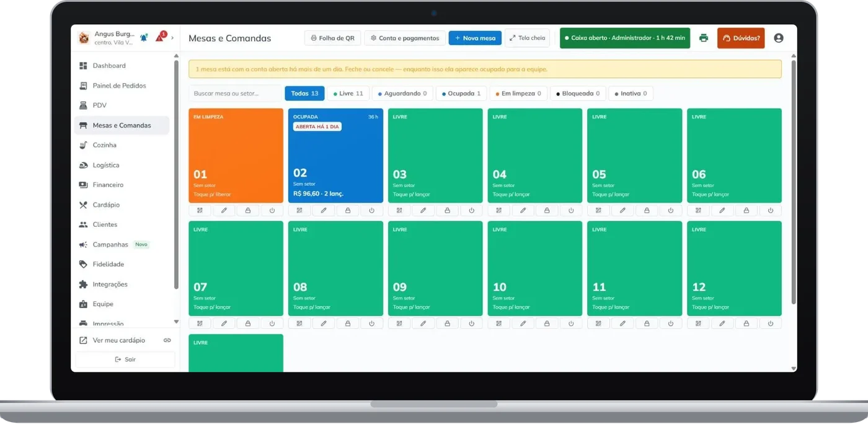Click the Dúvidas? help button
This screenshot has height=432, width=868.
click(x=741, y=38)
